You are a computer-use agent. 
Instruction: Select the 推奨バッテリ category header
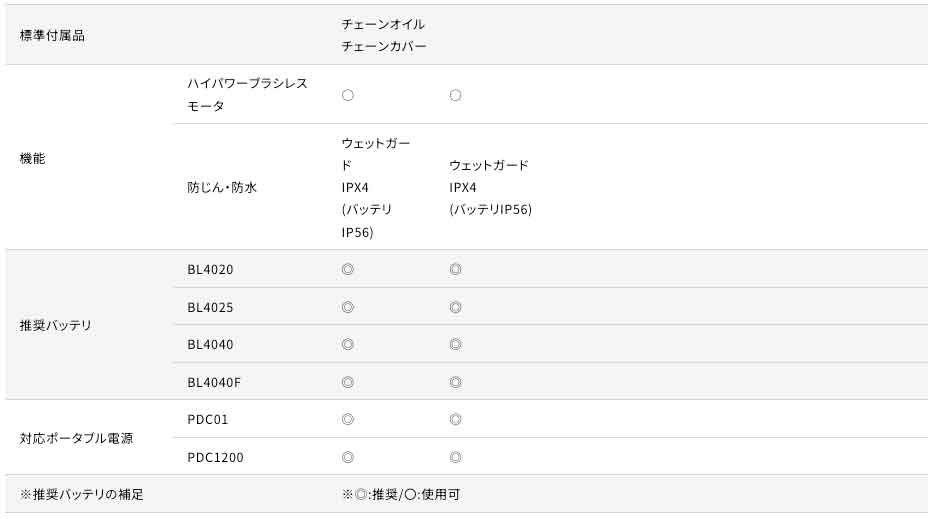(x=56, y=325)
